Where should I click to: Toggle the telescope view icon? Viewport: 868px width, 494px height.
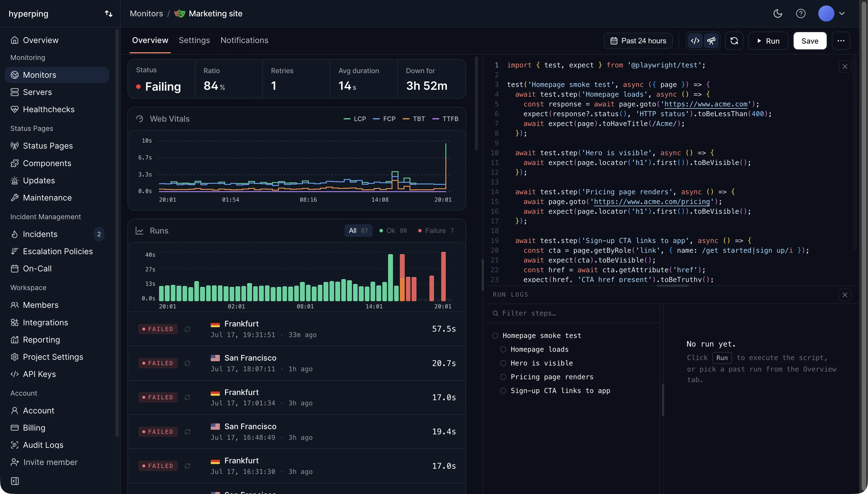(x=712, y=41)
